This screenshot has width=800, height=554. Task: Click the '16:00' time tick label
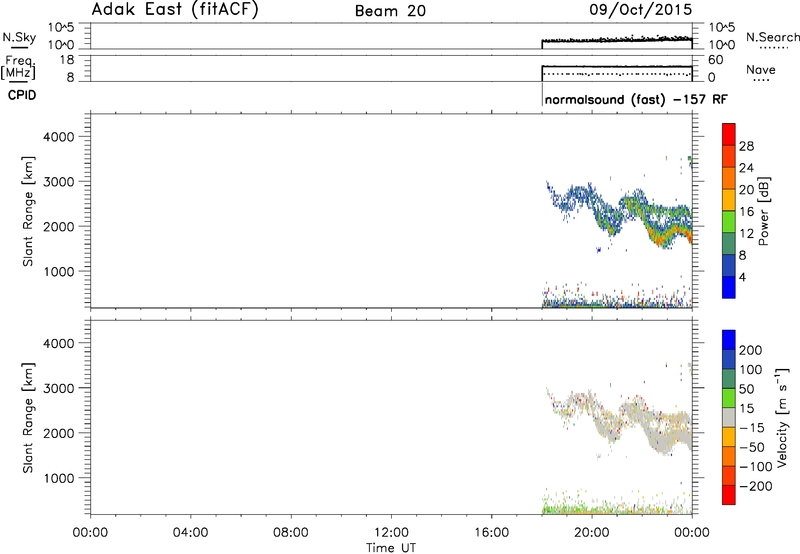[491, 533]
